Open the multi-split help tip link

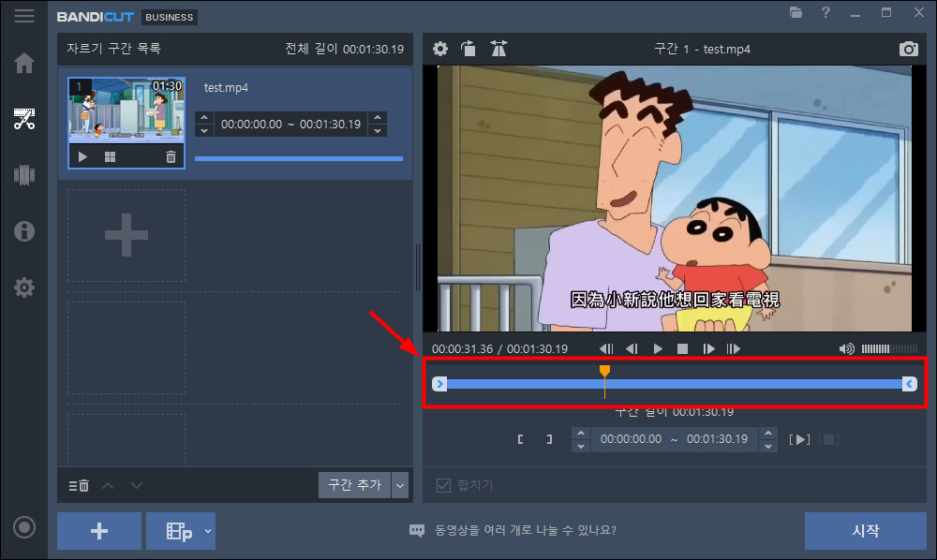[526, 530]
